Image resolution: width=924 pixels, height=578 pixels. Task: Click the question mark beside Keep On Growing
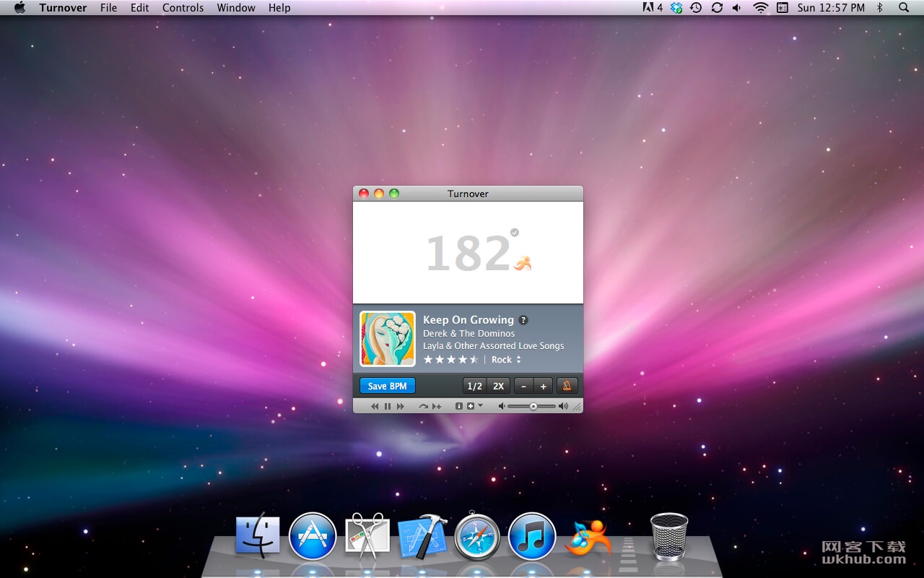(523, 320)
